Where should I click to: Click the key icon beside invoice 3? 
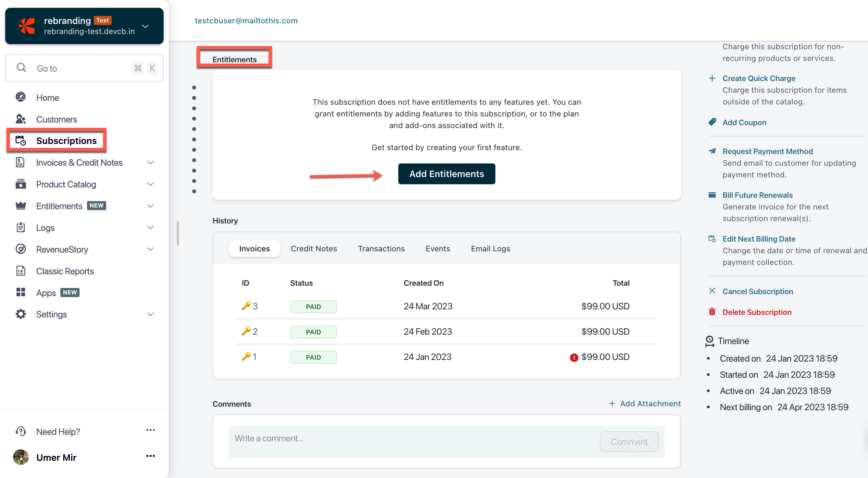pyautogui.click(x=246, y=306)
